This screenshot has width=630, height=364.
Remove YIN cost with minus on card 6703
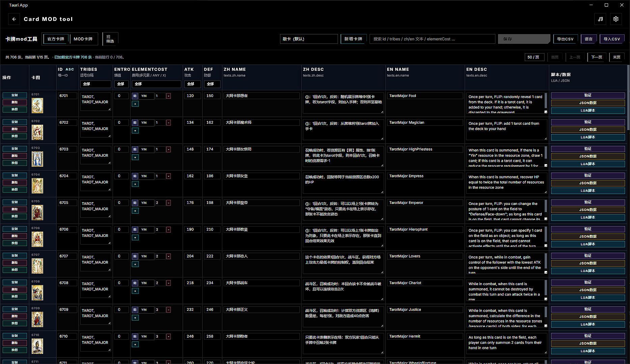(x=168, y=149)
